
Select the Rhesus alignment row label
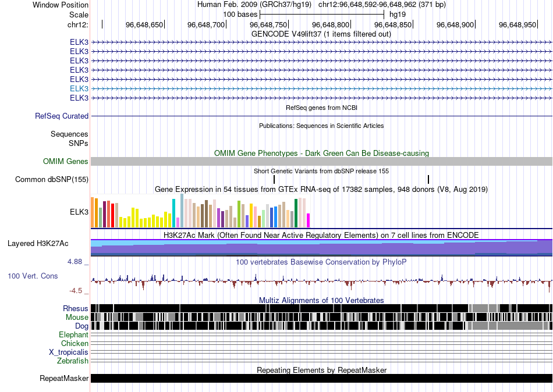point(76,308)
